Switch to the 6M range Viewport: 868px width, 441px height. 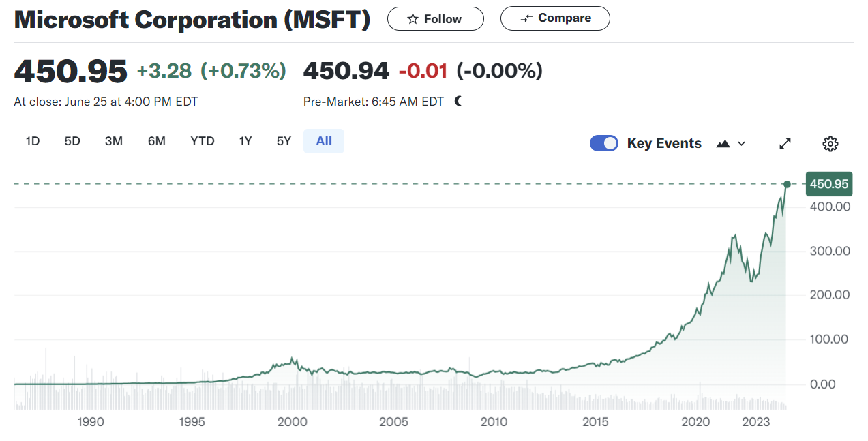tap(157, 141)
